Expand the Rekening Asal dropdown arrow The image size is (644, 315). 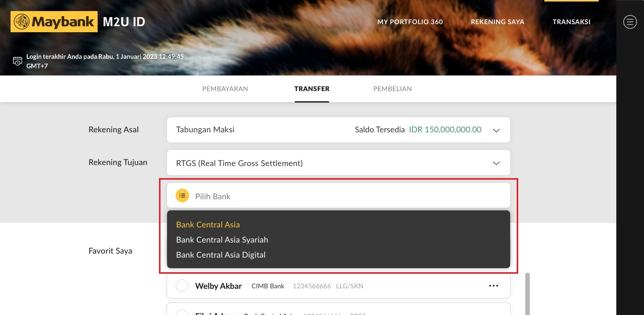click(496, 130)
